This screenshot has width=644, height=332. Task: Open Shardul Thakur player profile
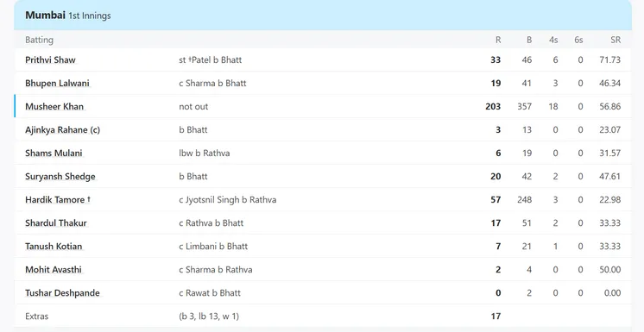[x=56, y=223]
